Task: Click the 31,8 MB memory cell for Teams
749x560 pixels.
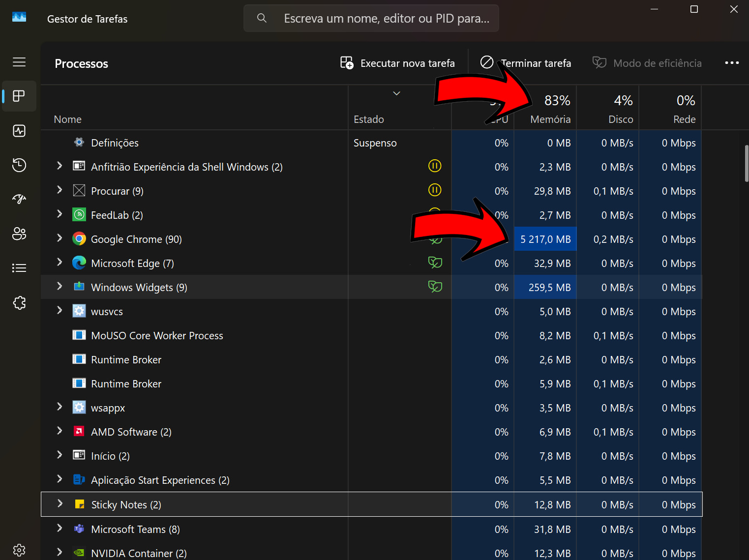Action: pos(545,530)
